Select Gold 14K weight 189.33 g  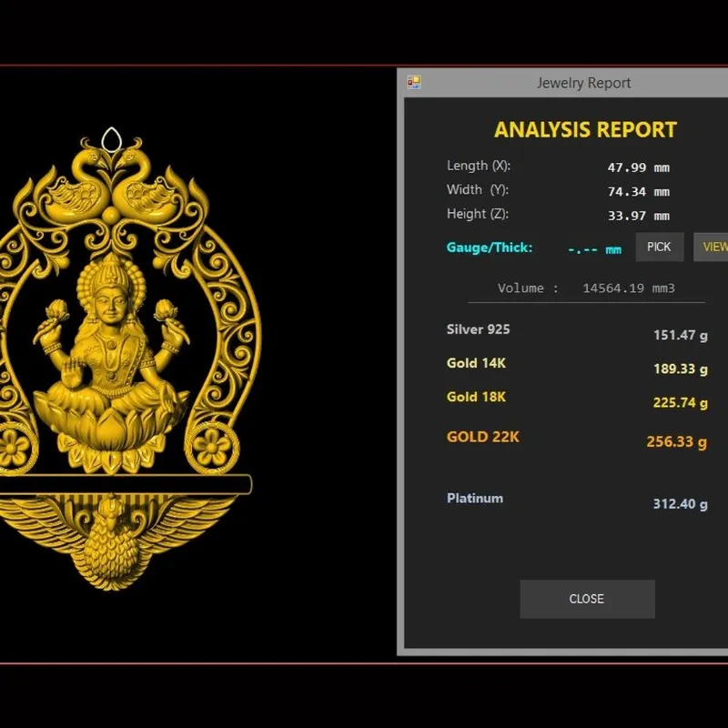(x=680, y=369)
